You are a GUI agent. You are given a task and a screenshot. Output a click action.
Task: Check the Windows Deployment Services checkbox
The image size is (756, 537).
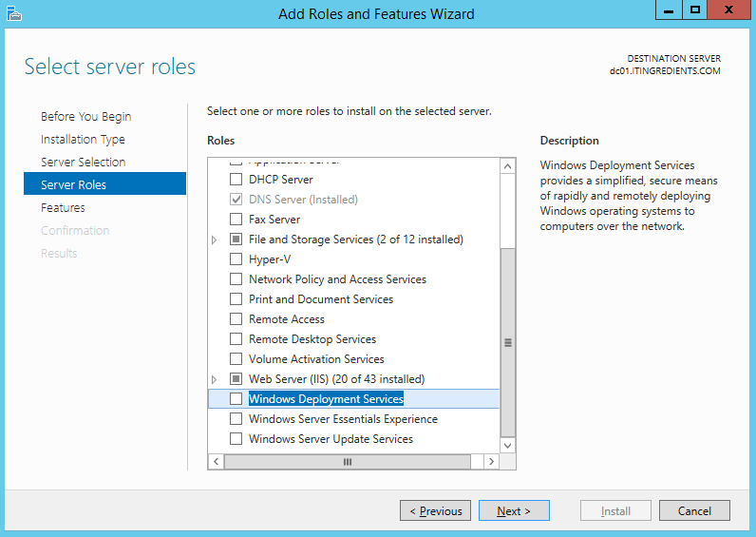(236, 399)
